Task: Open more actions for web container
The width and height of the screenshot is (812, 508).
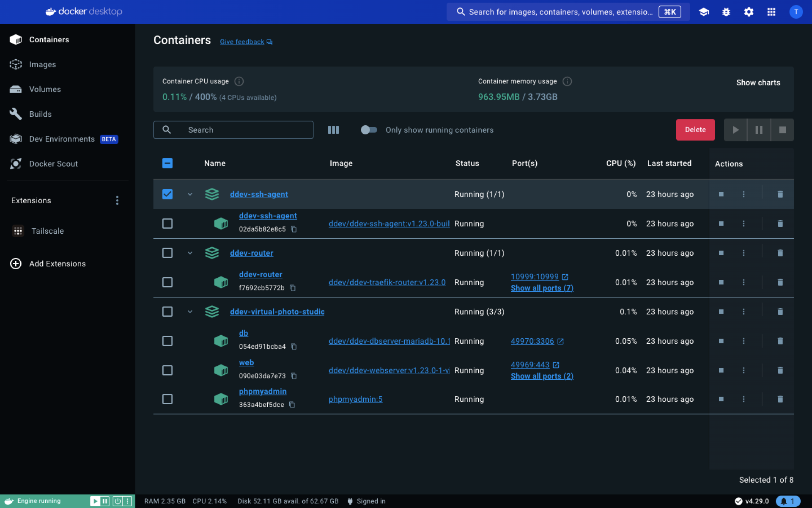Action: [x=743, y=370]
